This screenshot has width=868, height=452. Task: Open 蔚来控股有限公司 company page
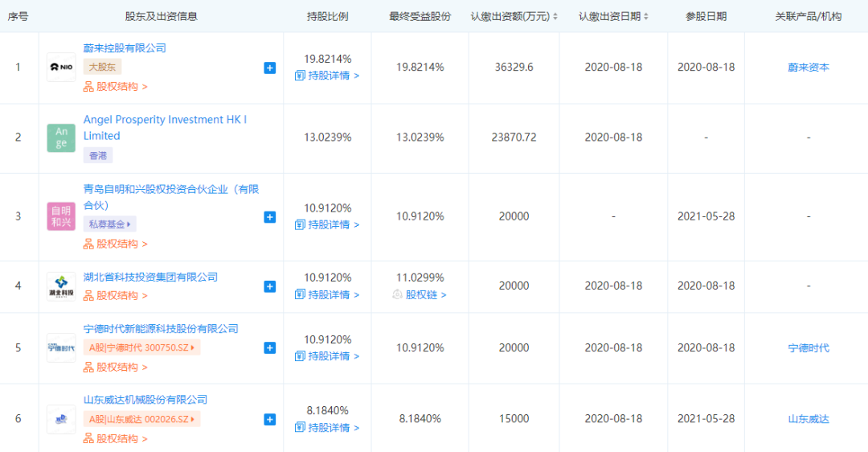(x=125, y=48)
